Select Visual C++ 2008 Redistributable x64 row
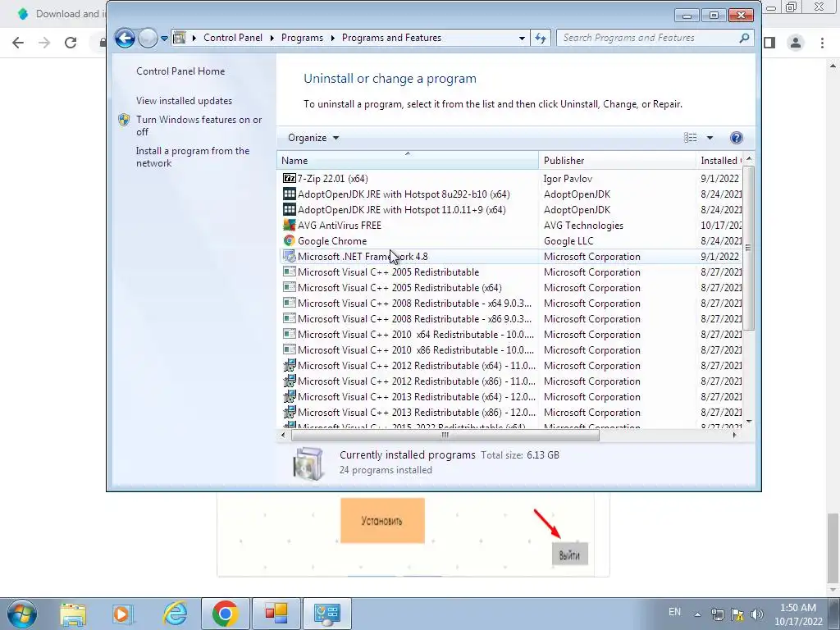This screenshot has width=840, height=630. [x=512, y=304]
